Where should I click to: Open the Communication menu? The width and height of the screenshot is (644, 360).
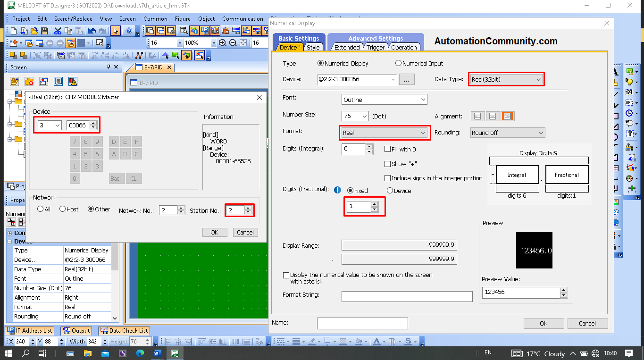coord(243,19)
